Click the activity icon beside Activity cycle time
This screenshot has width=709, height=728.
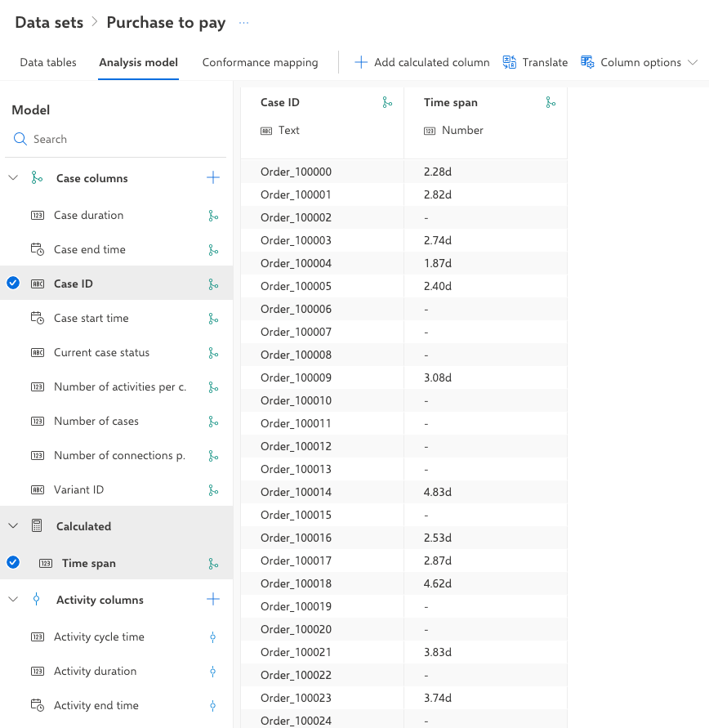pyautogui.click(x=213, y=637)
